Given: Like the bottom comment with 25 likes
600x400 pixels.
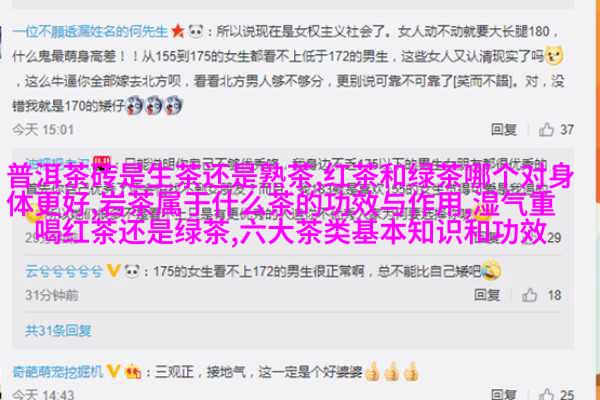Looking at the screenshot, I should point(546,394).
